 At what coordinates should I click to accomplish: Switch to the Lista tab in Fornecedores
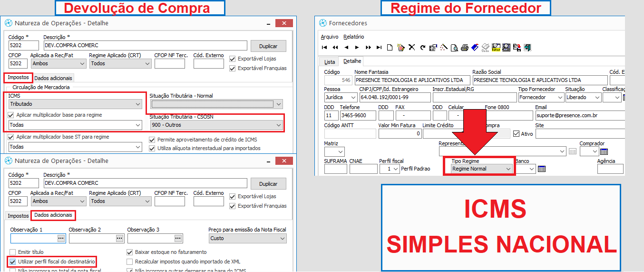[330, 62]
